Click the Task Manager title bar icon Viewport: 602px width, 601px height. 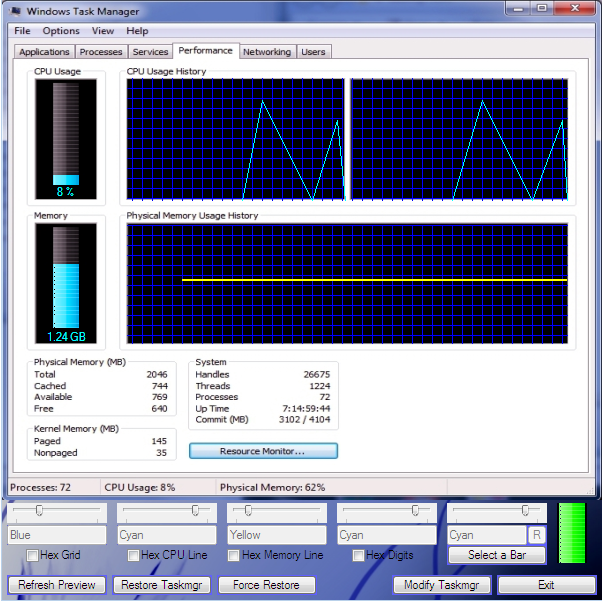point(15,11)
